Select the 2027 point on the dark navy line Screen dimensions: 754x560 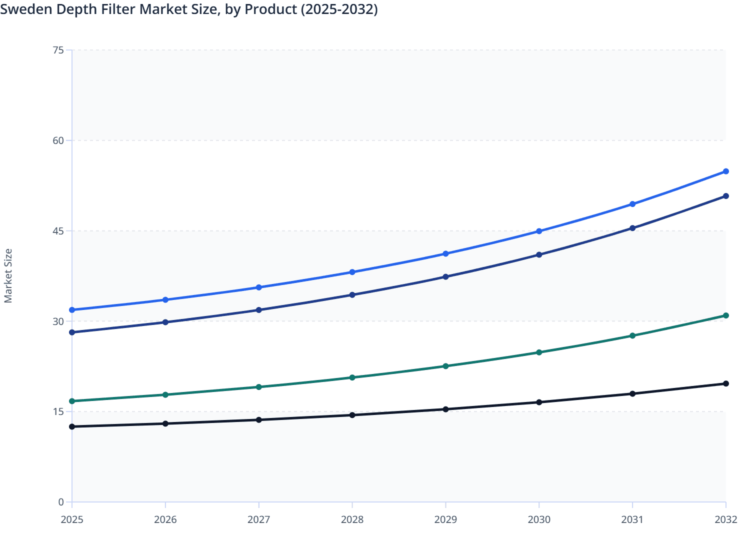(x=258, y=310)
